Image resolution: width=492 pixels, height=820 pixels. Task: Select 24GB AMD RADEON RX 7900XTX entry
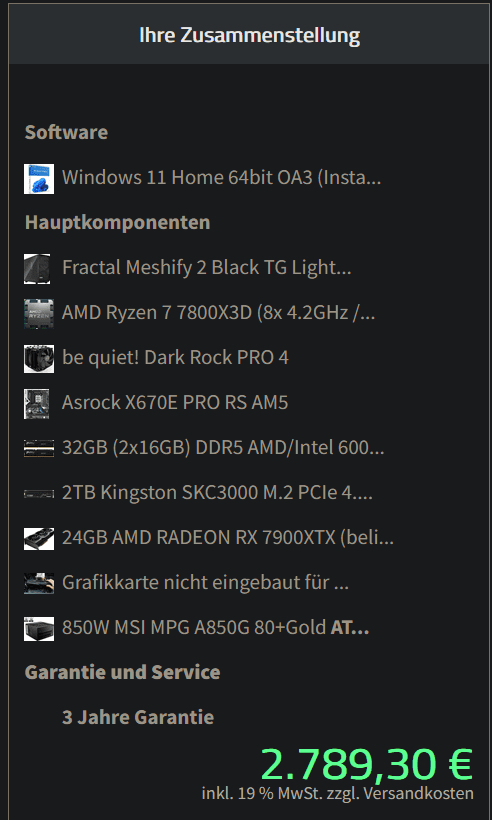[x=228, y=538]
